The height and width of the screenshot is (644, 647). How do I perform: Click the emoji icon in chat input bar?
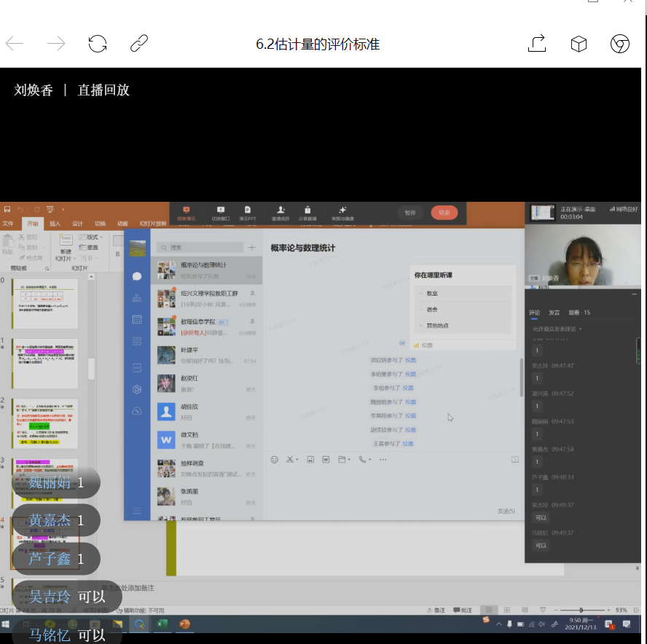click(275, 460)
